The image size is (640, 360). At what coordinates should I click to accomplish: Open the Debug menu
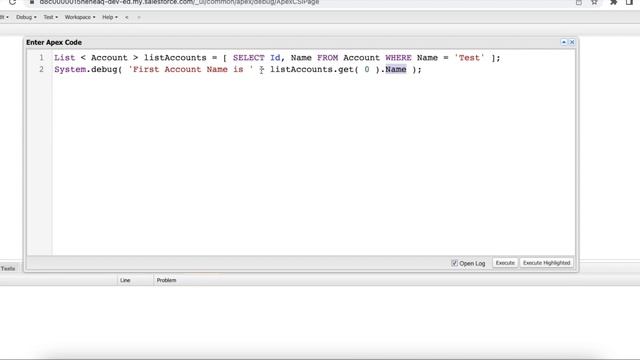coord(26,17)
